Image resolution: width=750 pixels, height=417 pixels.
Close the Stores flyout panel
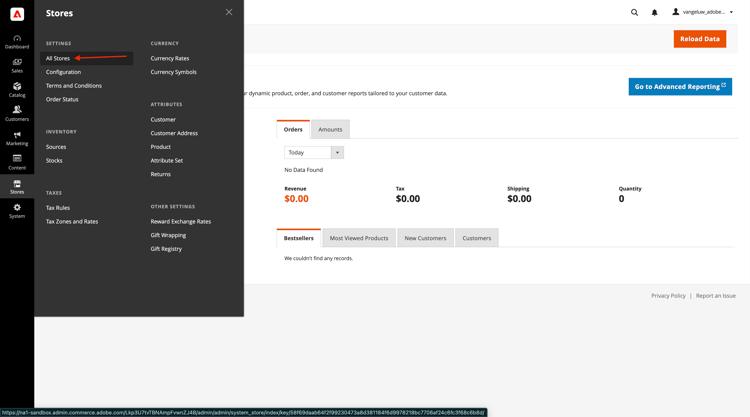229,12
